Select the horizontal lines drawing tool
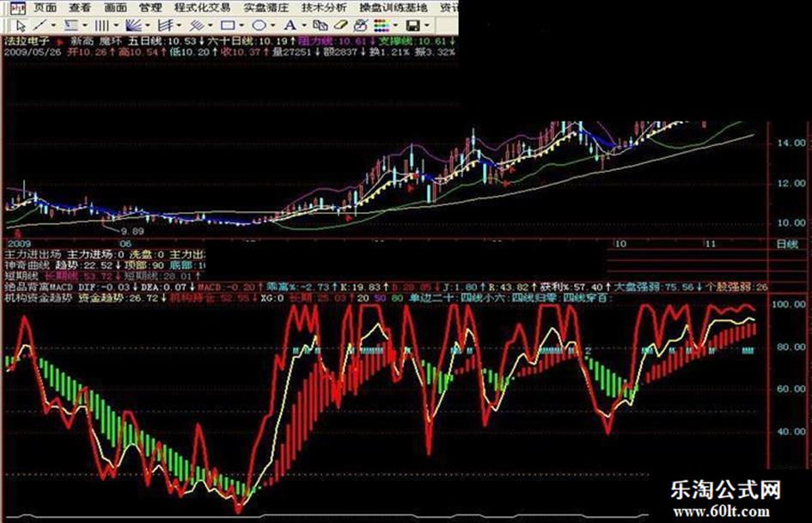 tap(71, 25)
